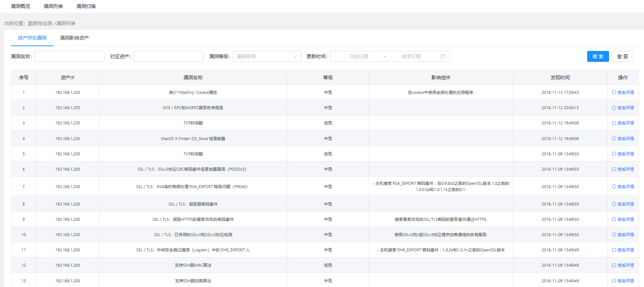Click the view-details icon for row 5
Image resolution: width=644 pixels, height=287 pixels.
click(614, 154)
